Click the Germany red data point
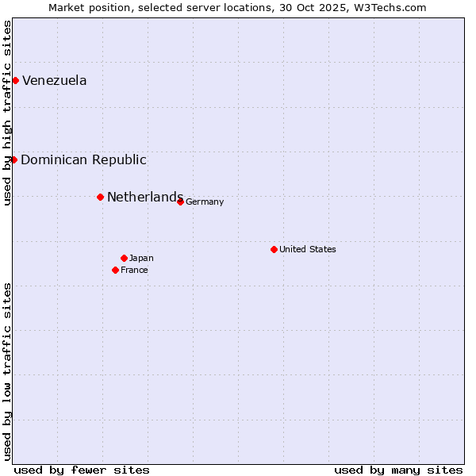 click(x=180, y=202)
